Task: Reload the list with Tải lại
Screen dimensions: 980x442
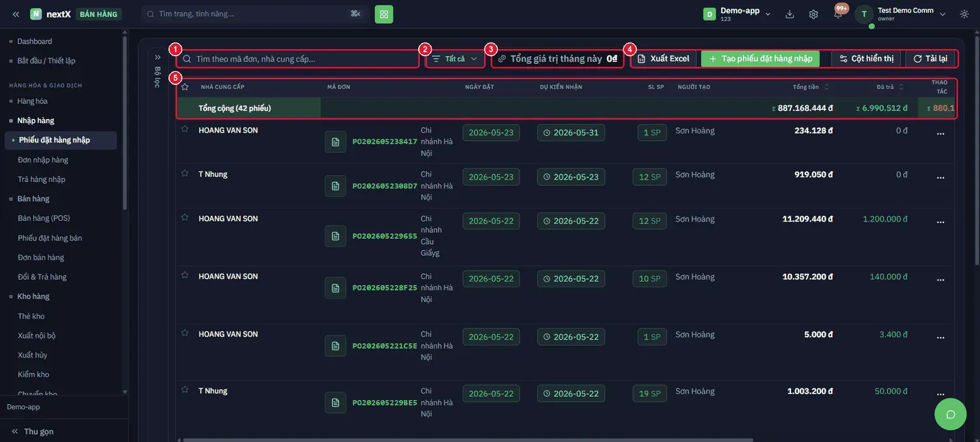Action: coord(930,59)
